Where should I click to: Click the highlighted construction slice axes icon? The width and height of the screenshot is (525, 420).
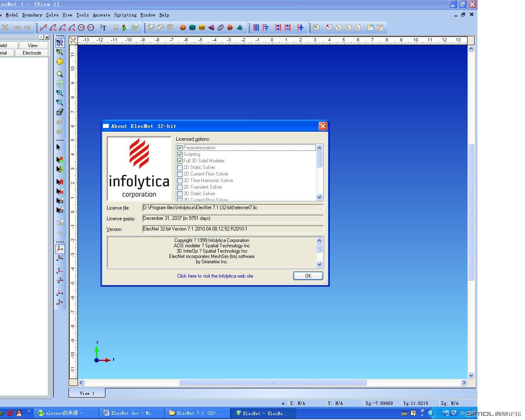(60, 249)
